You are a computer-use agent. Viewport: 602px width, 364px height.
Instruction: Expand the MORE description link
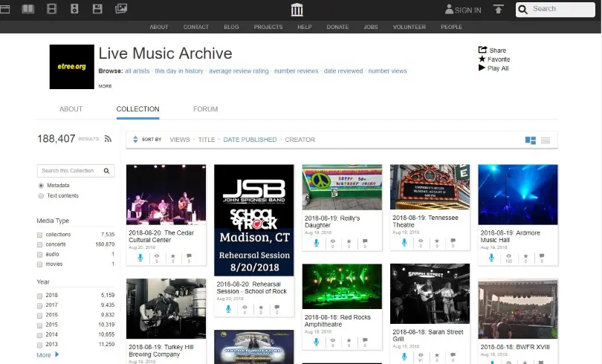pyautogui.click(x=105, y=86)
